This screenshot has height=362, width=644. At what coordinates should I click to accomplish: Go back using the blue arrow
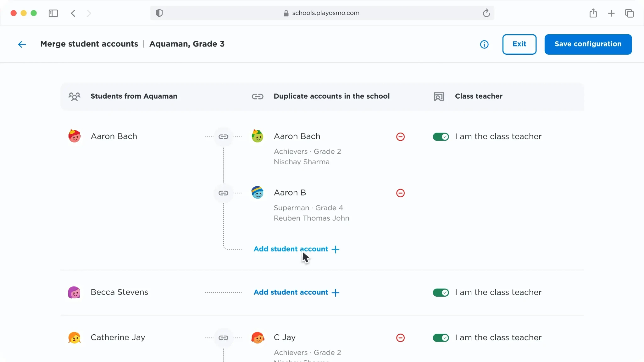click(x=22, y=44)
